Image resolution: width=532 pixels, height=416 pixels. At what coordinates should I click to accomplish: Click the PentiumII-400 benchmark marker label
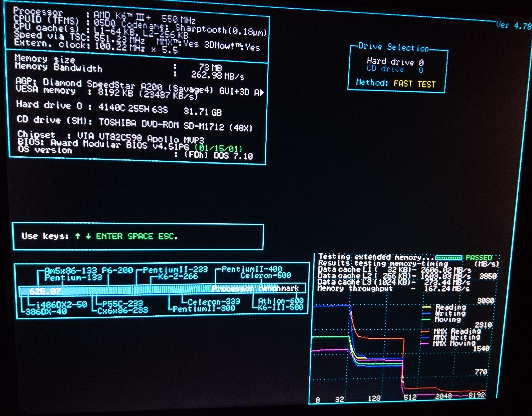252,269
